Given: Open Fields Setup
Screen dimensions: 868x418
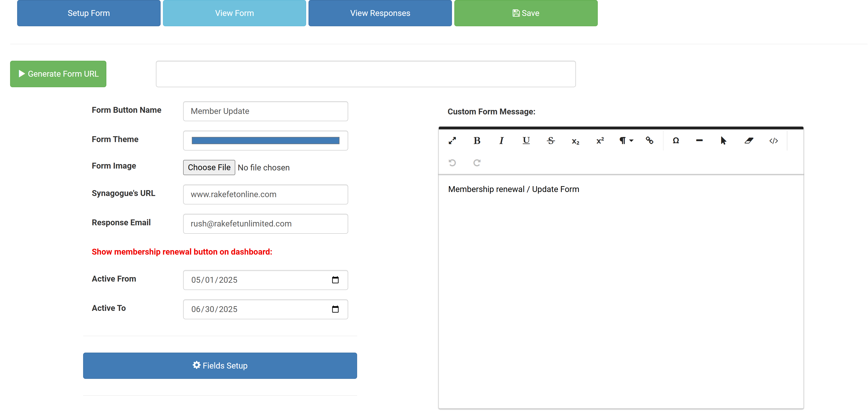Looking at the screenshot, I should pyautogui.click(x=220, y=365).
